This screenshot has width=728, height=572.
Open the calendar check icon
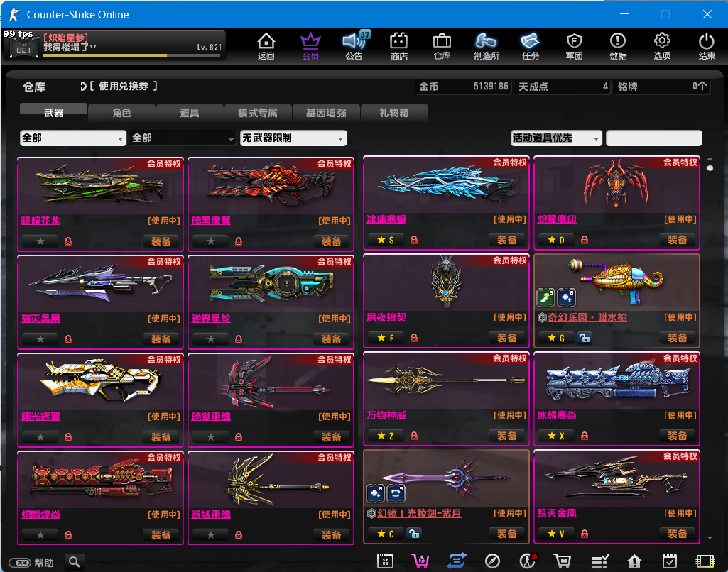670,561
